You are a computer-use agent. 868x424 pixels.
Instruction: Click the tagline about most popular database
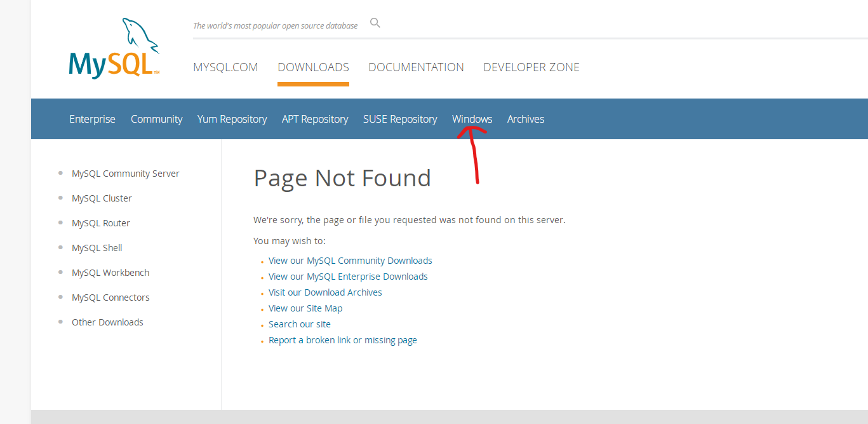(x=276, y=26)
